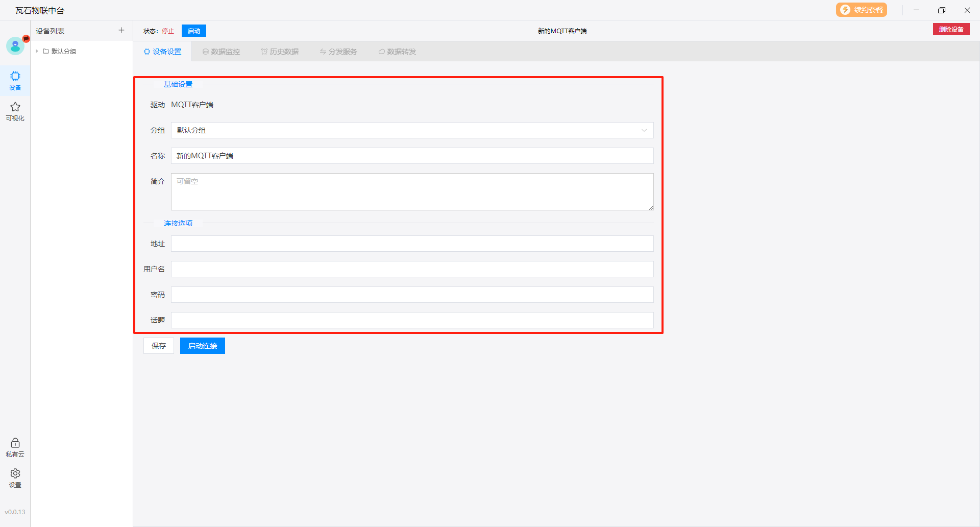
Task: Click into the 话题 text field
Action: tap(412, 320)
